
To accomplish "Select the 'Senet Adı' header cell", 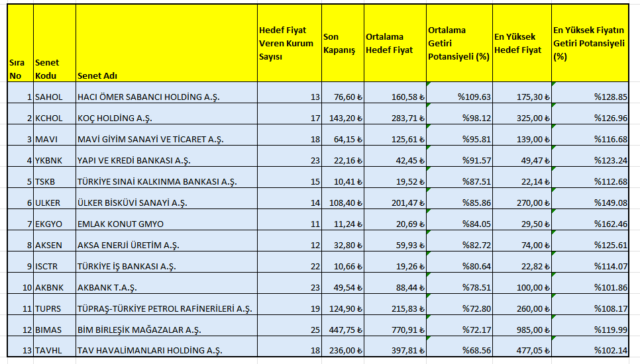I will 166,43.
